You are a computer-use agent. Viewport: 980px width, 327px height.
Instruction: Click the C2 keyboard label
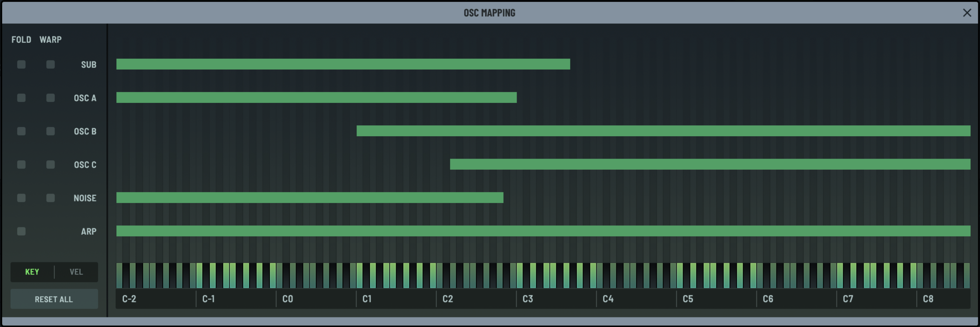point(448,299)
